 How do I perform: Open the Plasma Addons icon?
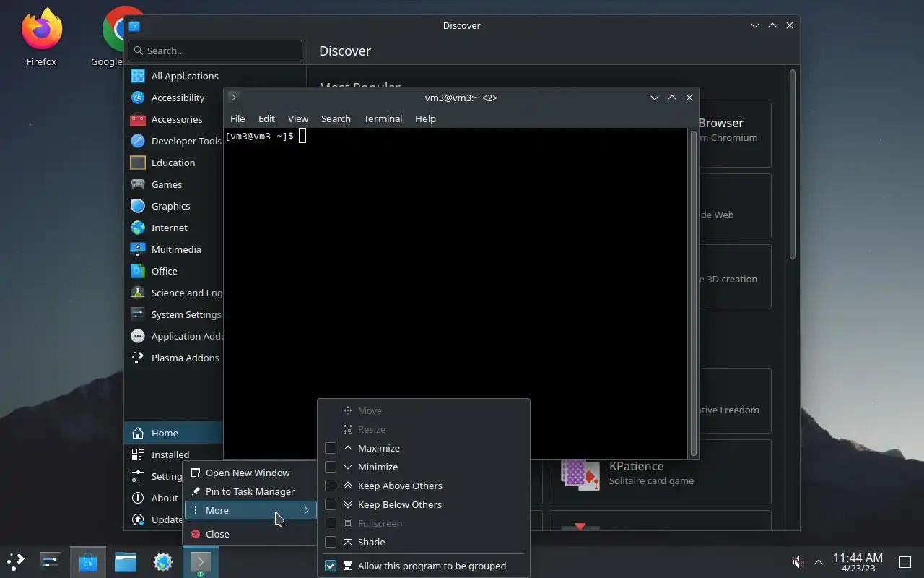(138, 358)
